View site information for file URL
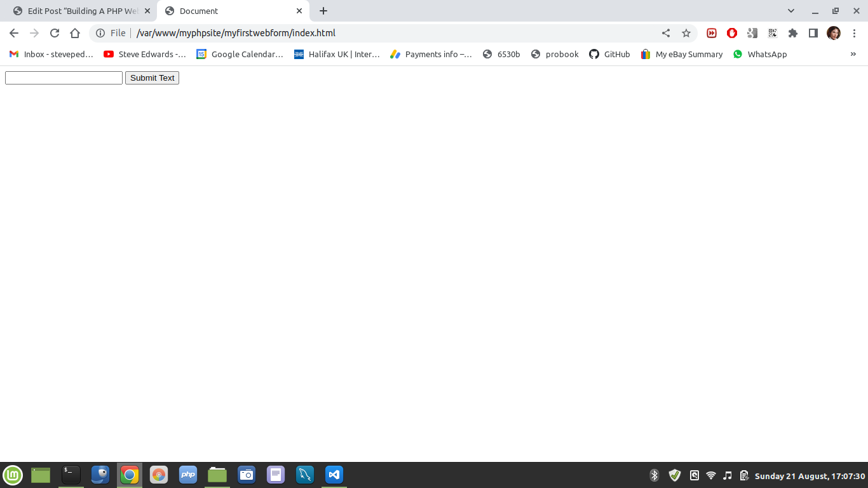 click(100, 33)
